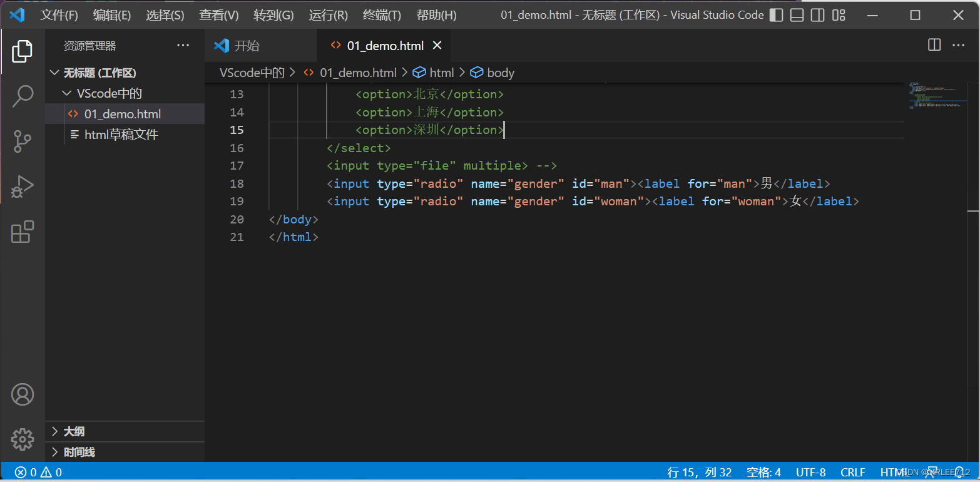Viewport: 980px width, 482px height.
Task: Click the 资源管理器 panel title
Action: [x=89, y=46]
